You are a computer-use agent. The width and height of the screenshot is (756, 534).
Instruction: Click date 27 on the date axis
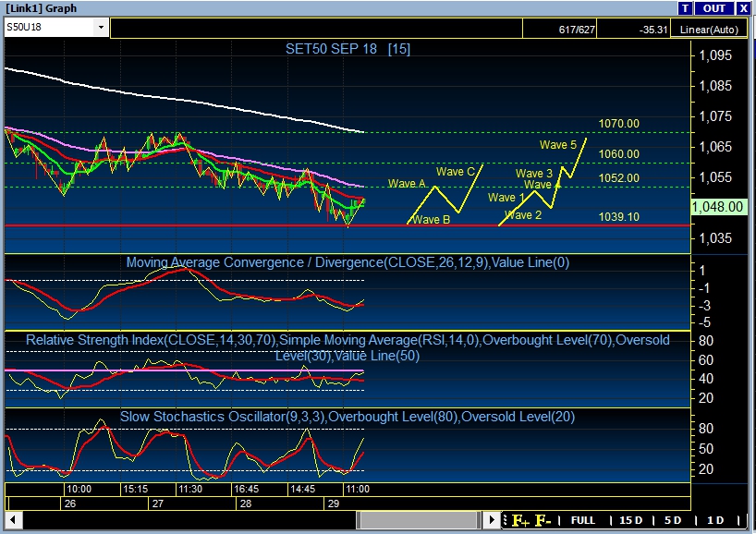[x=158, y=504]
